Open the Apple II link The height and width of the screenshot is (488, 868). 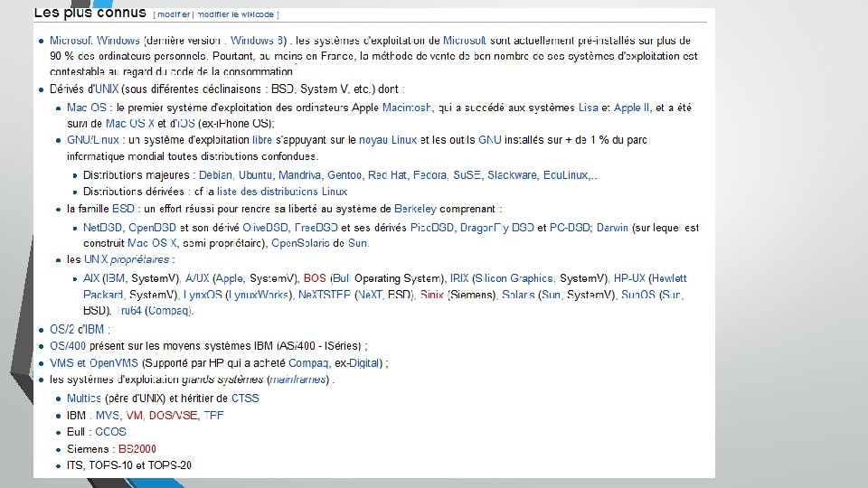[632, 108]
